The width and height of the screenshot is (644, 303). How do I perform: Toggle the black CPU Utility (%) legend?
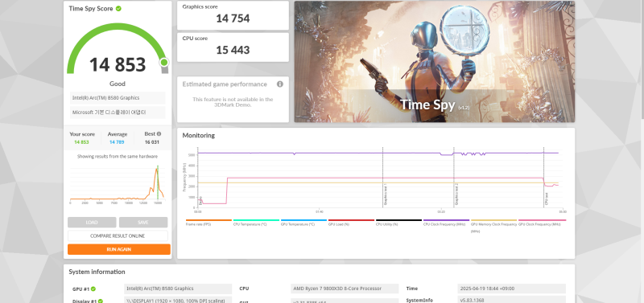click(398, 223)
